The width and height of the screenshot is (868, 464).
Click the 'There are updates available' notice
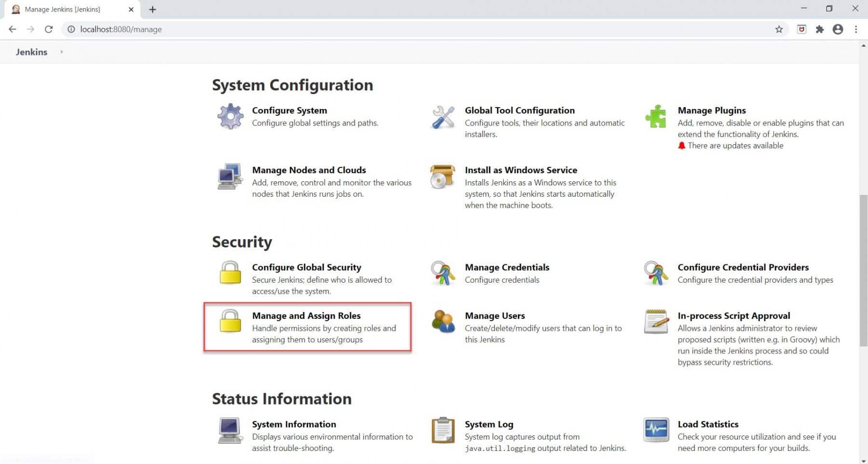[x=733, y=145]
